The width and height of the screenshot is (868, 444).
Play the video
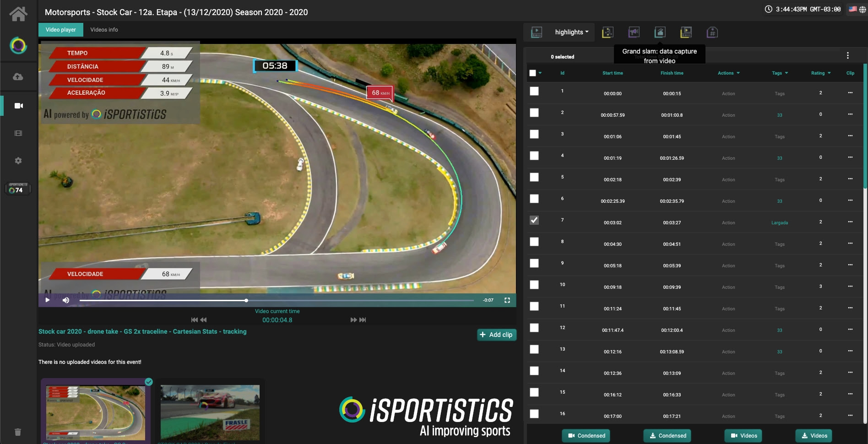[x=48, y=300]
